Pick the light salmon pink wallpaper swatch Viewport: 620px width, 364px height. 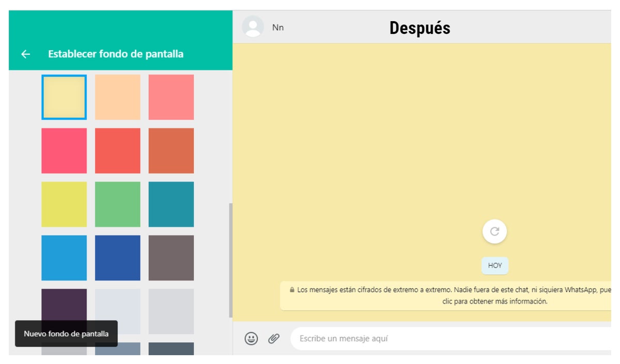[171, 97]
